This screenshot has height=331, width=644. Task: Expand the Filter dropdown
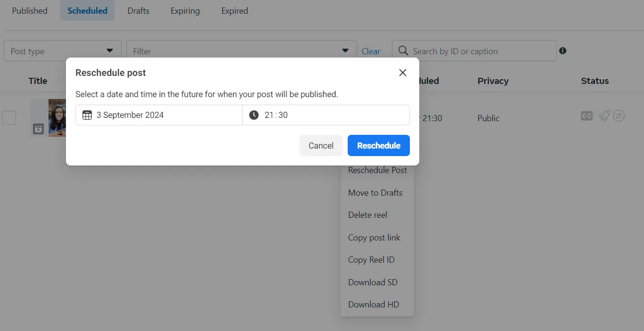(241, 50)
